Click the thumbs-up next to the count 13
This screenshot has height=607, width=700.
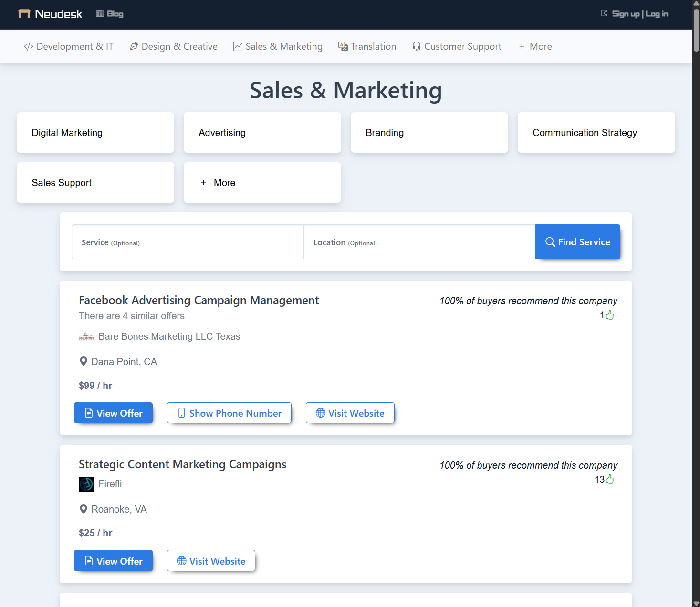[609, 479]
